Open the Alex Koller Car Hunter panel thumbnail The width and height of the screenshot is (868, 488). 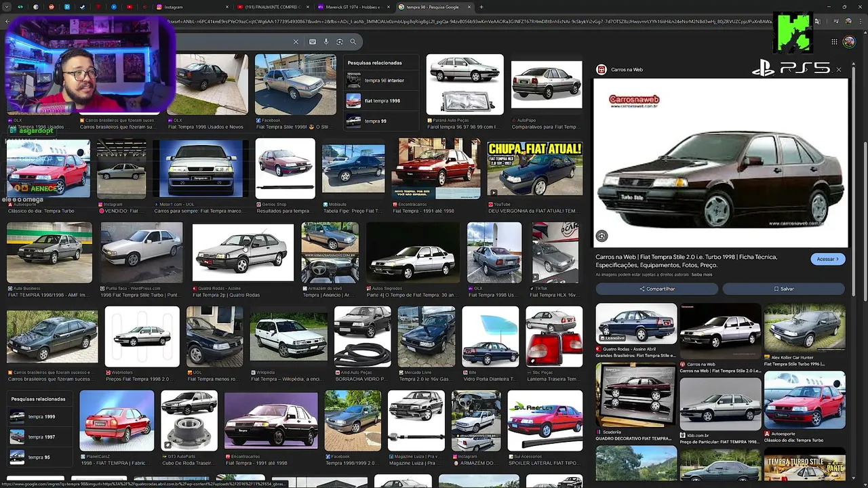point(804,327)
